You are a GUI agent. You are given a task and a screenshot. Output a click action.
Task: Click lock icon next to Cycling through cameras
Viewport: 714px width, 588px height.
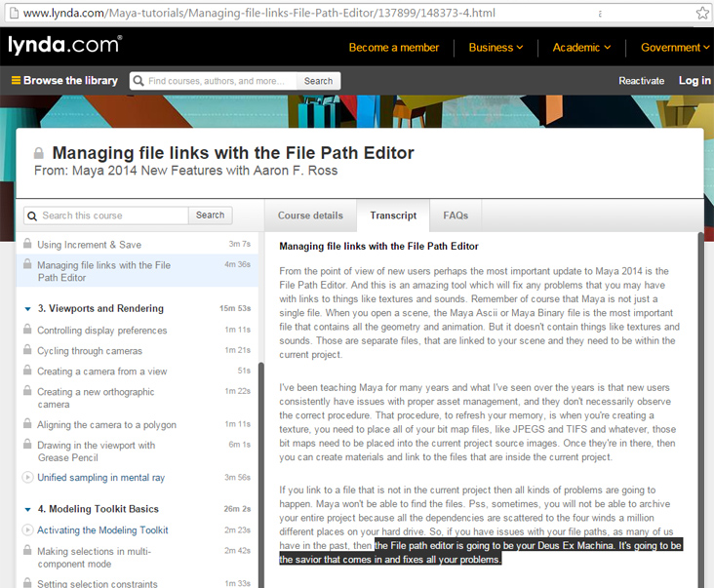26,351
